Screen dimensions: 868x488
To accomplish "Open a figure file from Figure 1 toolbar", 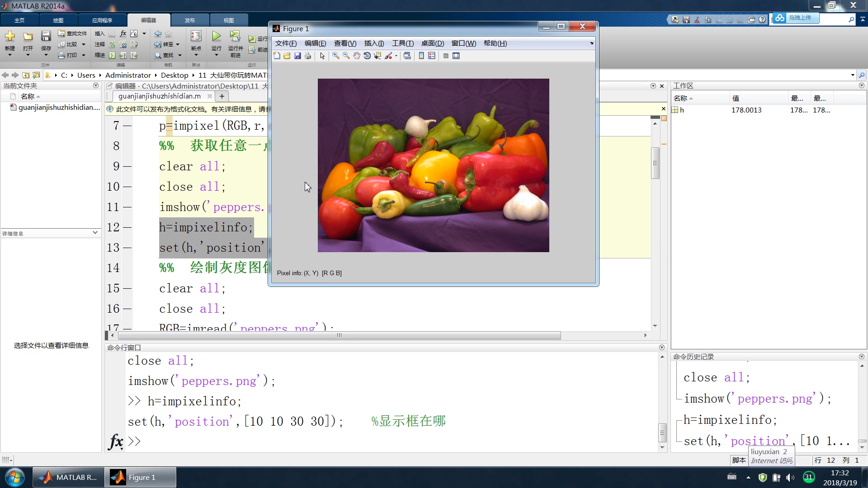I will [x=287, y=56].
